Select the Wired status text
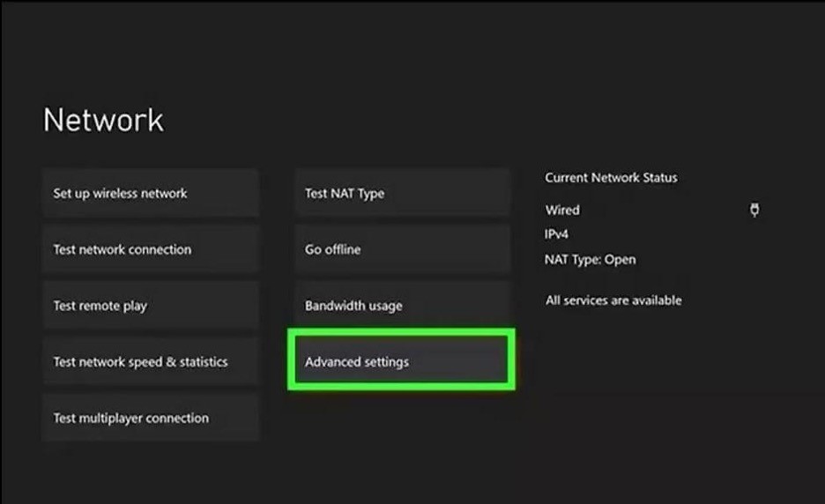 coord(562,211)
